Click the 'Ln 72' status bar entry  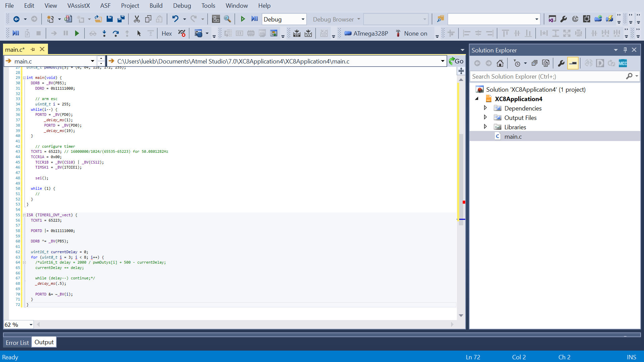(x=473, y=357)
